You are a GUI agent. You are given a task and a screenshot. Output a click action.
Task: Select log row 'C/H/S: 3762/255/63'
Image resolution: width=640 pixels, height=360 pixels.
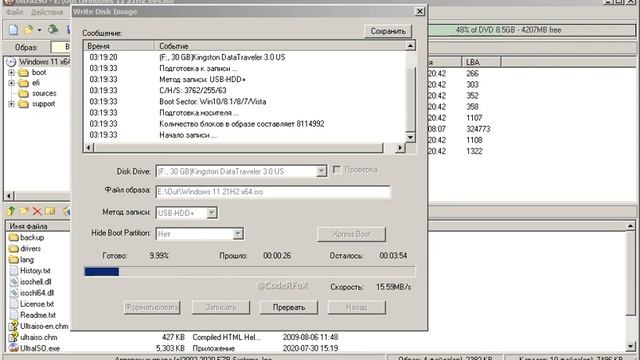pos(245,91)
